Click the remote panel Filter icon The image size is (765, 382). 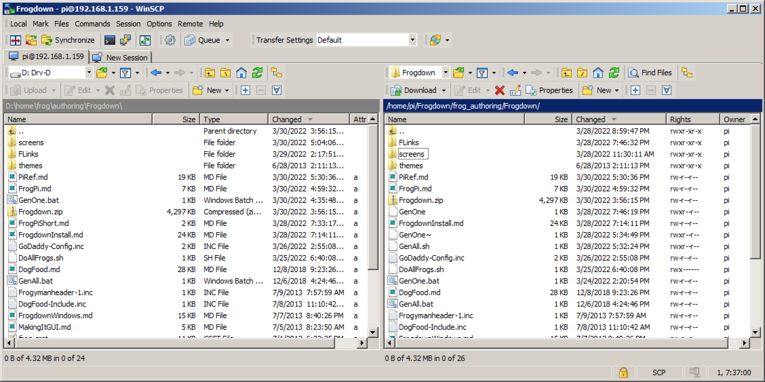[483, 73]
